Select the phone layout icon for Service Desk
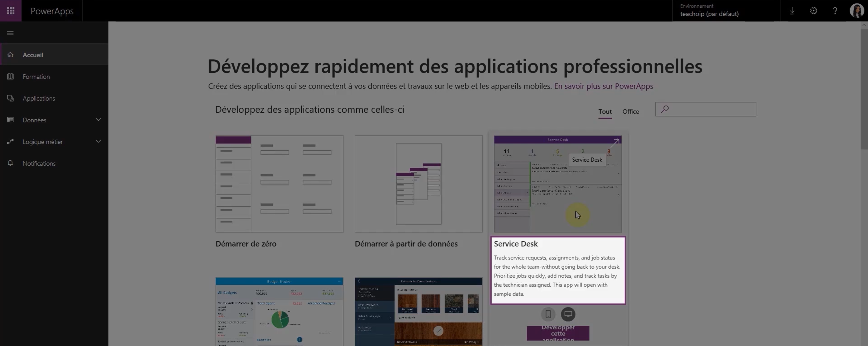868x346 pixels. tap(548, 314)
